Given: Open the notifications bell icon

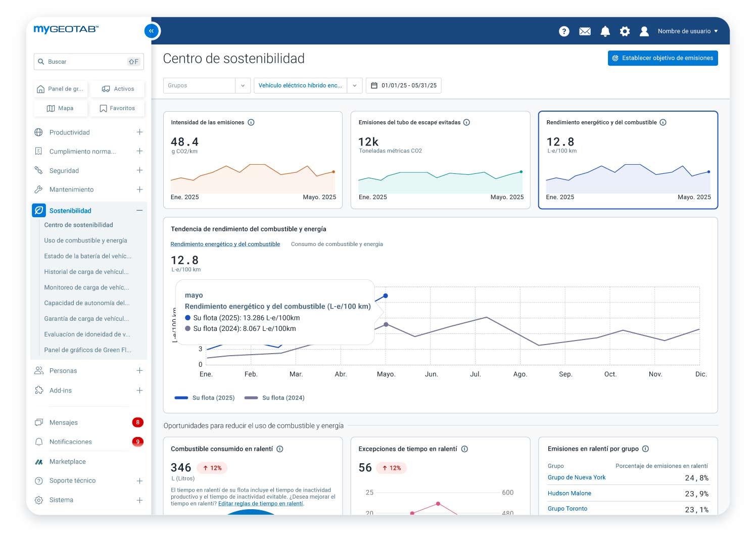Looking at the screenshot, I should [x=605, y=31].
